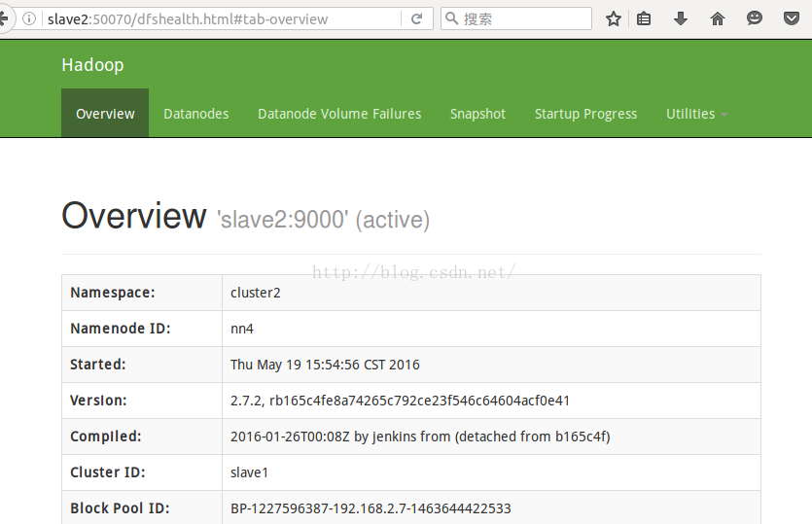Click the Version 2.7.2 hash text
This screenshot has width=812, height=524.
[401, 401]
